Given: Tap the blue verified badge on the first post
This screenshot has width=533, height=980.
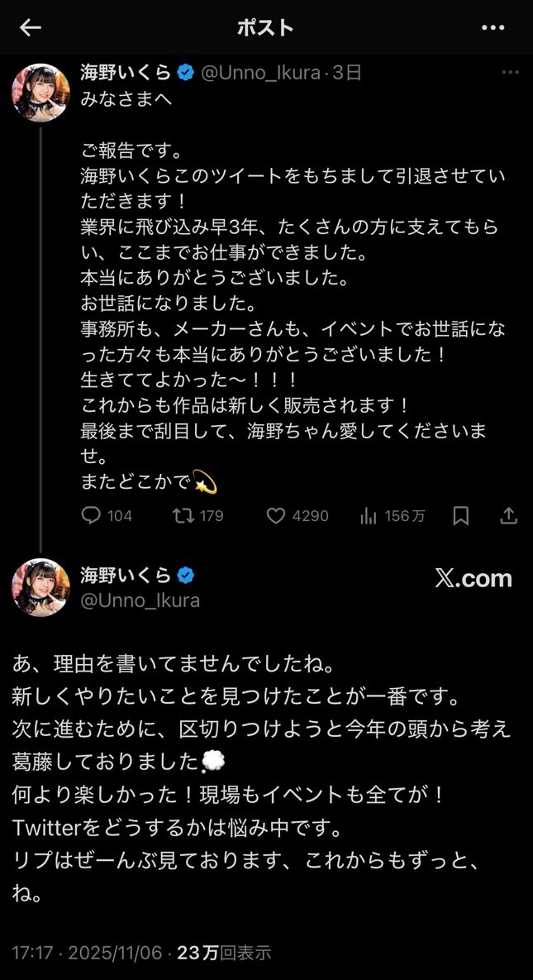Looking at the screenshot, I should pos(186,73).
